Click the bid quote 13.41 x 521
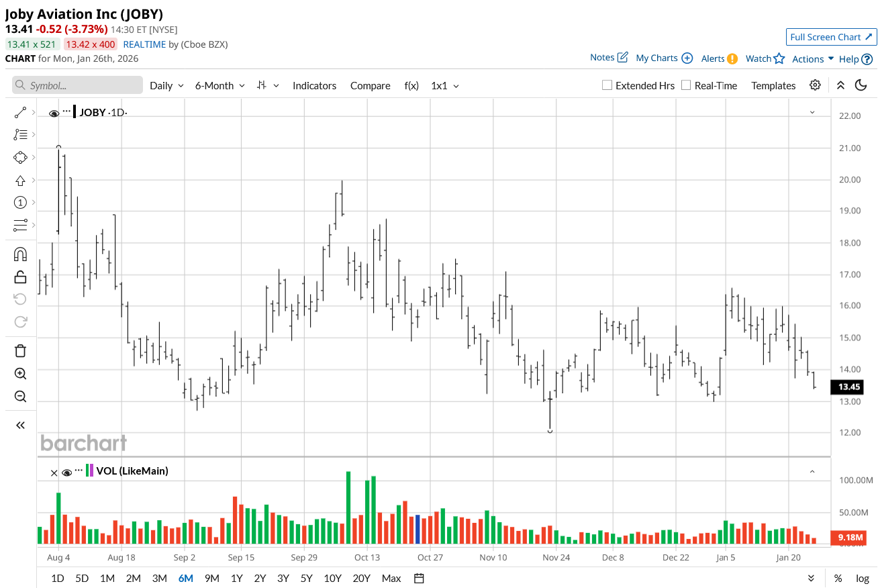The height and width of the screenshot is (588, 878). point(32,44)
